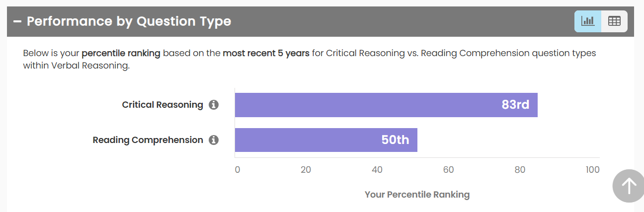Image resolution: width=644 pixels, height=212 pixels.
Task: Click the scroll-to-top arrow button
Action: coord(629,186)
